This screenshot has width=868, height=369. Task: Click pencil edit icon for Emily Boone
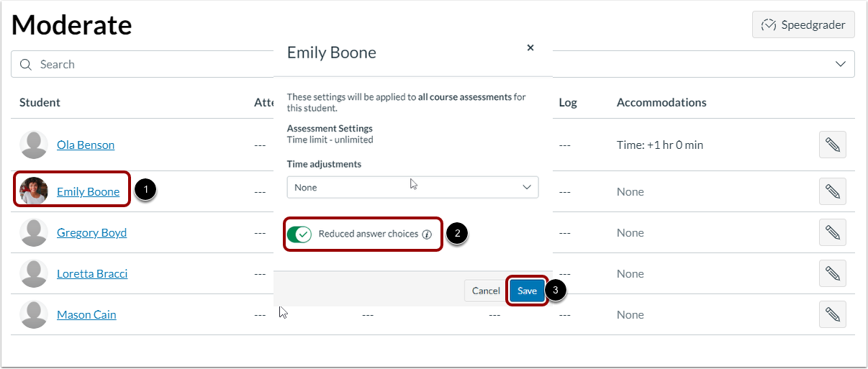pyautogui.click(x=833, y=191)
